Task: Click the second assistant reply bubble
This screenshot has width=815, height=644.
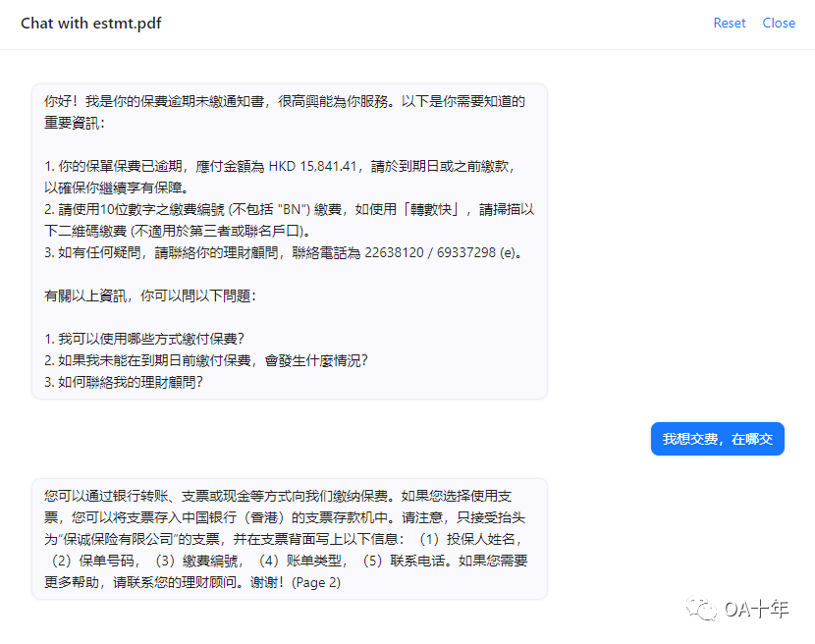Action: click(x=290, y=537)
